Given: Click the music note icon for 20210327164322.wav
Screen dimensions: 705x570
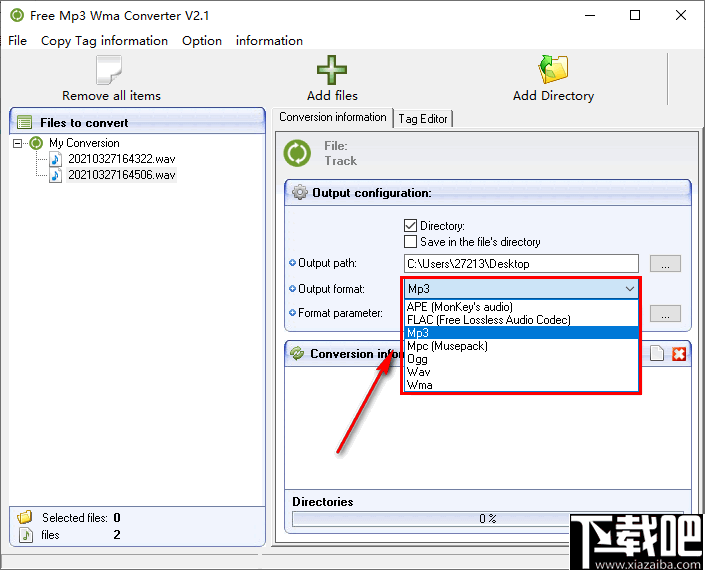Looking at the screenshot, I should point(55,159).
